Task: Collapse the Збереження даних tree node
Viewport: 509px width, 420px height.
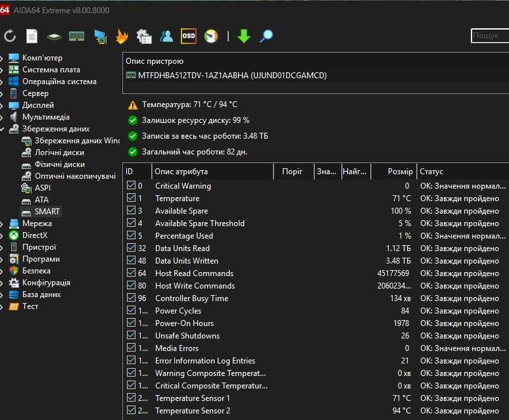Action: coord(3,129)
